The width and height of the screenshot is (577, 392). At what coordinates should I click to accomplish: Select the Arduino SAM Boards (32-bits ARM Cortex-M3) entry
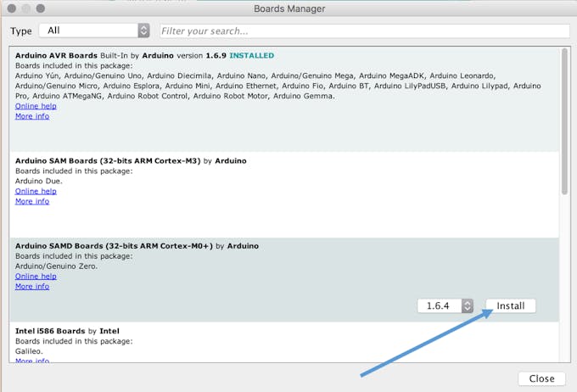284,194
